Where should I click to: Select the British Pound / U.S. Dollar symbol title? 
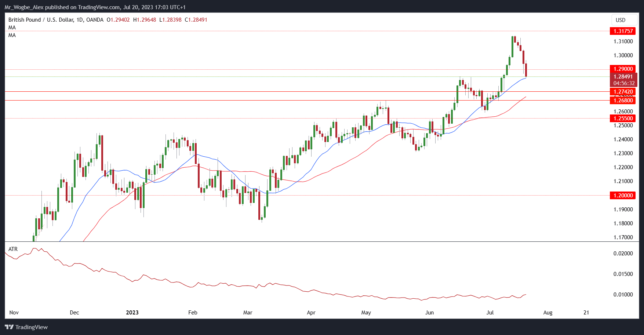pos(42,20)
